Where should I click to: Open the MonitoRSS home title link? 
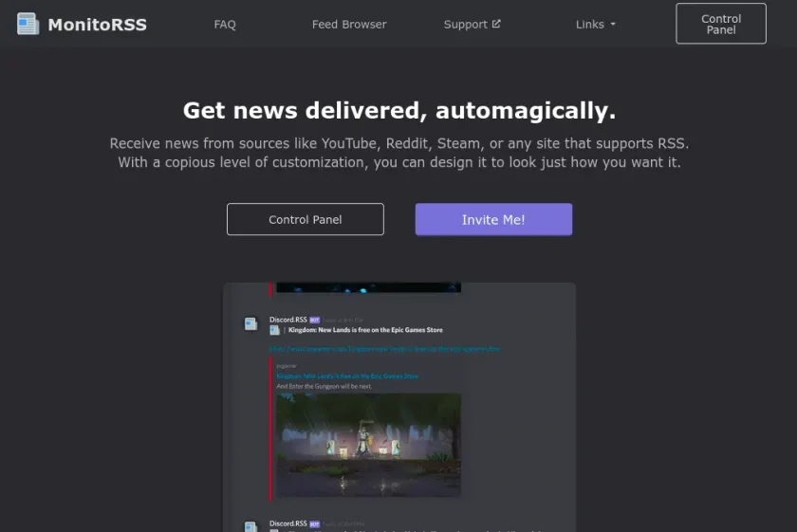(x=97, y=25)
